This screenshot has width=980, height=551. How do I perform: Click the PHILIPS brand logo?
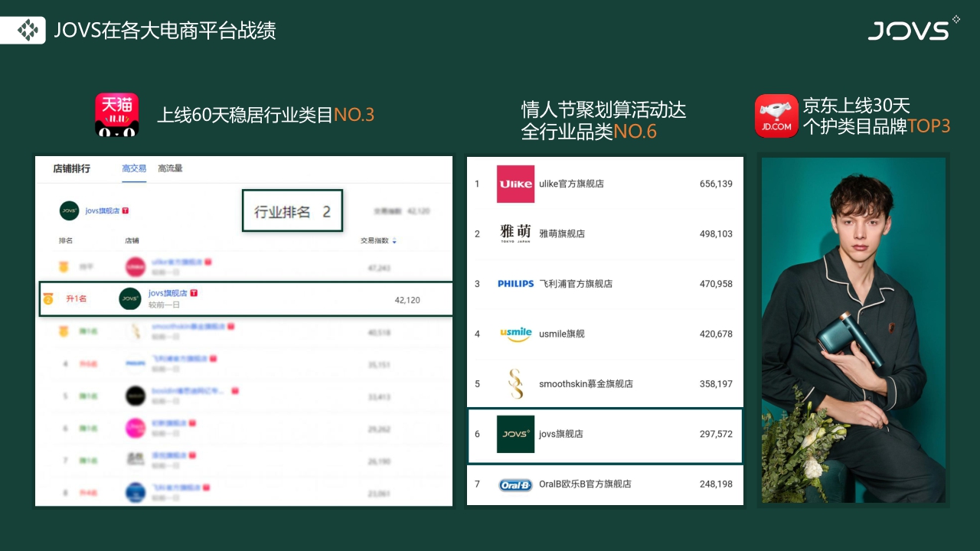(514, 283)
